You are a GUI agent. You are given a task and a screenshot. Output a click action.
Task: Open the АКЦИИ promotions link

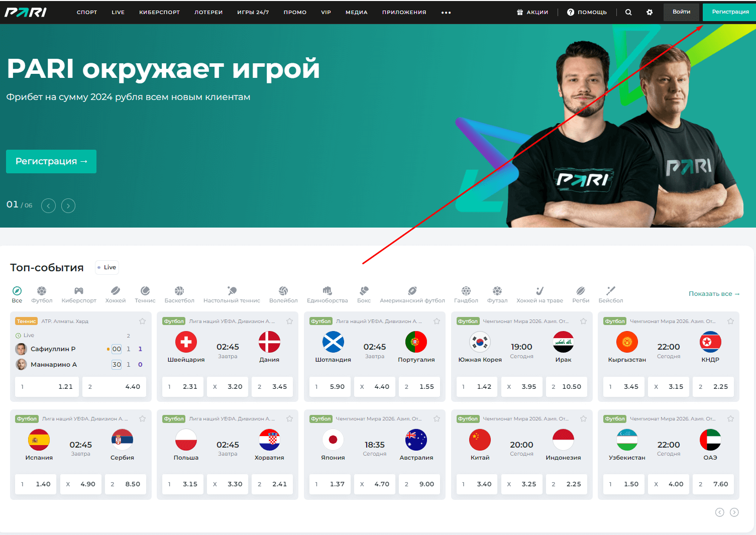point(532,12)
